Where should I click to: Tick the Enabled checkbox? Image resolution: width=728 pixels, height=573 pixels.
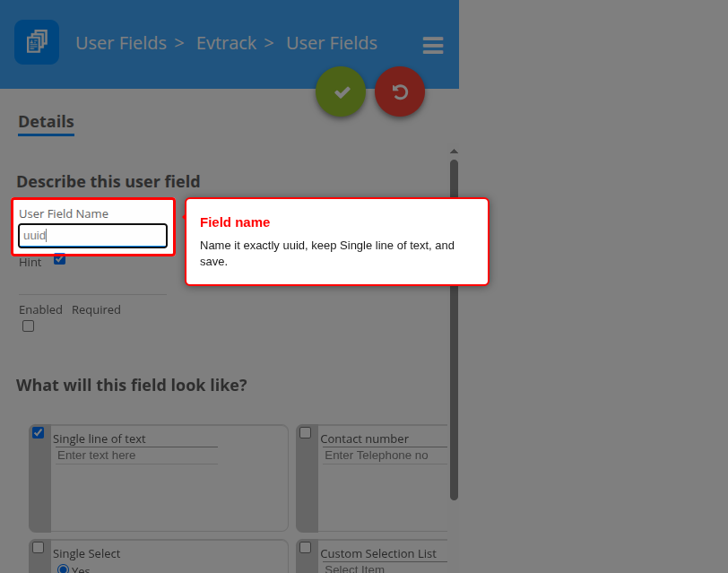point(29,326)
